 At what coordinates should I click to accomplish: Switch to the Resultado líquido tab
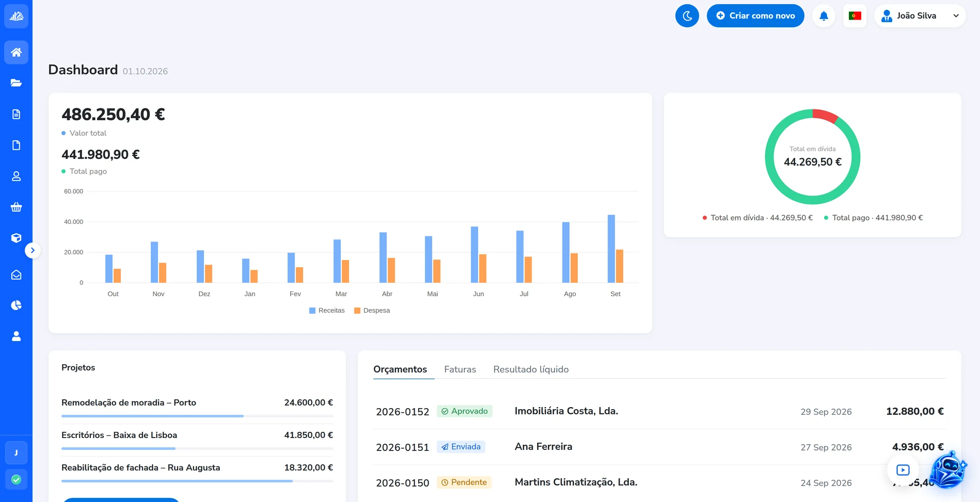[531, 369]
